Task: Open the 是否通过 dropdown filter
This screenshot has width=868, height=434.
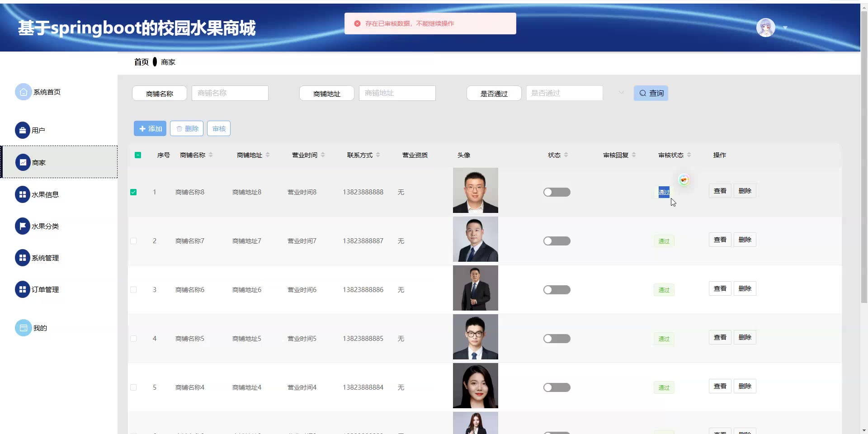Action: [574, 93]
